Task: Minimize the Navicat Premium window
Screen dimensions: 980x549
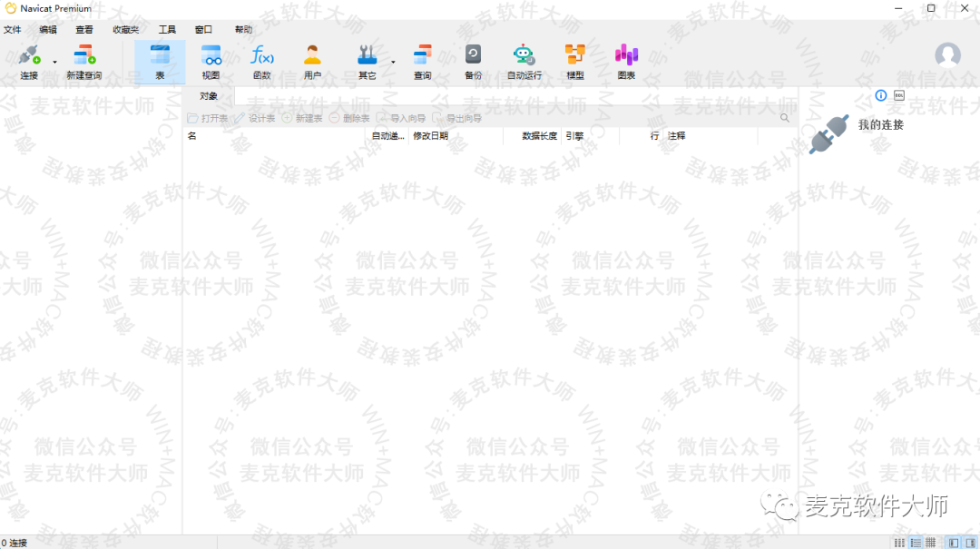Action: (x=898, y=9)
